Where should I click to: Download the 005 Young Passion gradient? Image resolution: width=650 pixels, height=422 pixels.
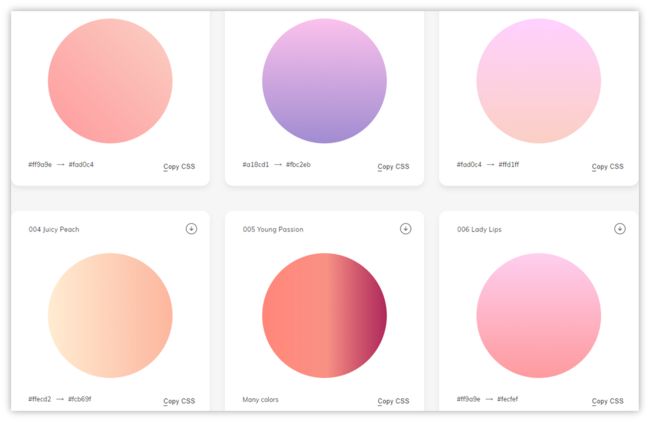point(405,229)
